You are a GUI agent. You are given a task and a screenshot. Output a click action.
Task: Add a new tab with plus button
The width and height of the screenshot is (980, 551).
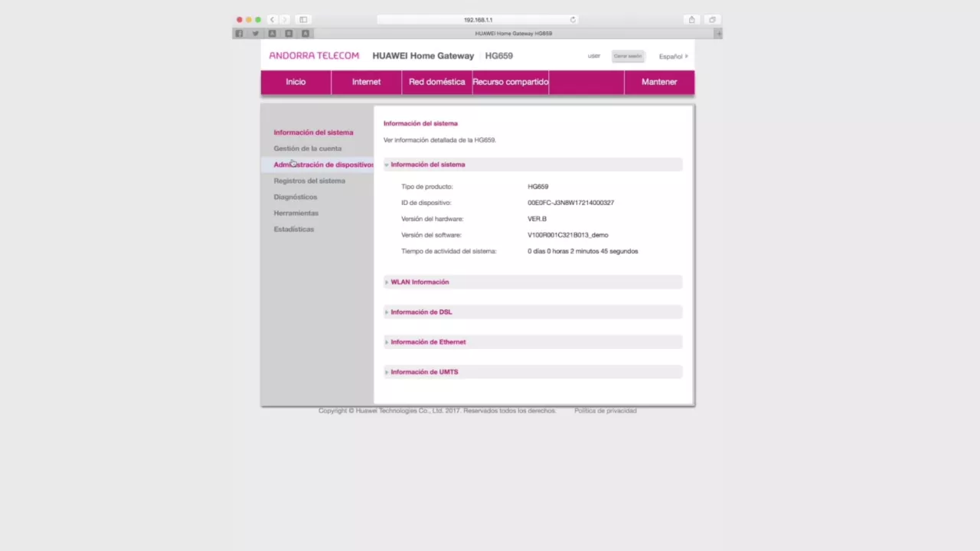(718, 34)
